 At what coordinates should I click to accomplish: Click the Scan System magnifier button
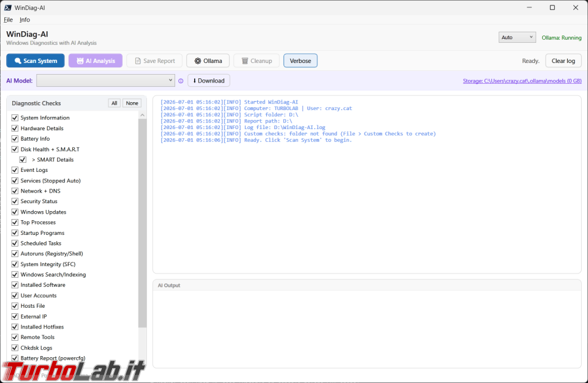pyautogui.click(x=36, y=61)
